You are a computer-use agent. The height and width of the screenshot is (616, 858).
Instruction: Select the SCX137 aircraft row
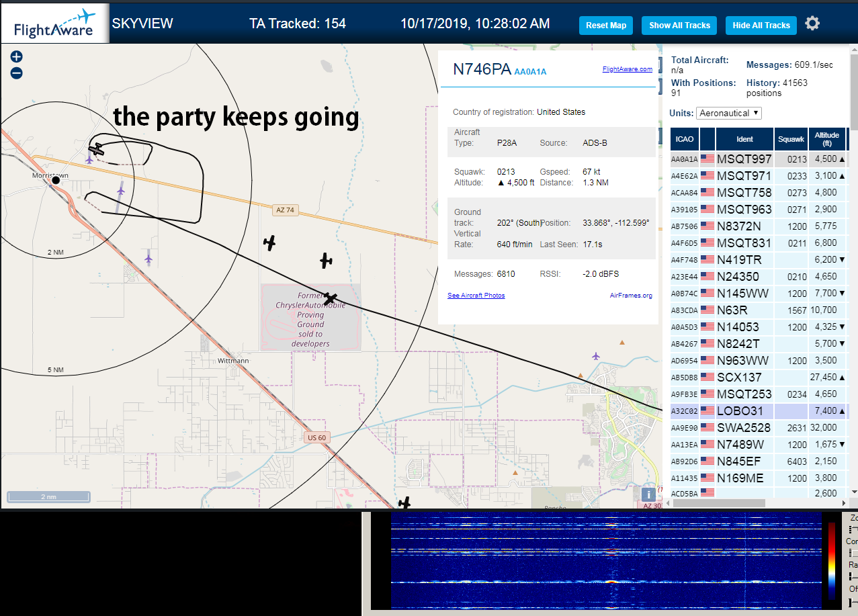(x=759, y=378)
